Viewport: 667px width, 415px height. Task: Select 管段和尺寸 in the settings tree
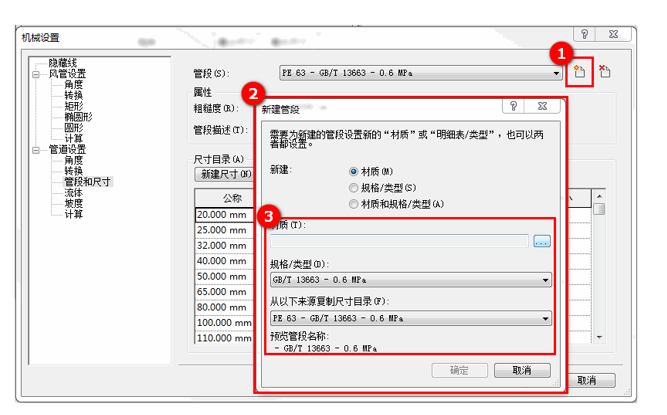(88, 182)
